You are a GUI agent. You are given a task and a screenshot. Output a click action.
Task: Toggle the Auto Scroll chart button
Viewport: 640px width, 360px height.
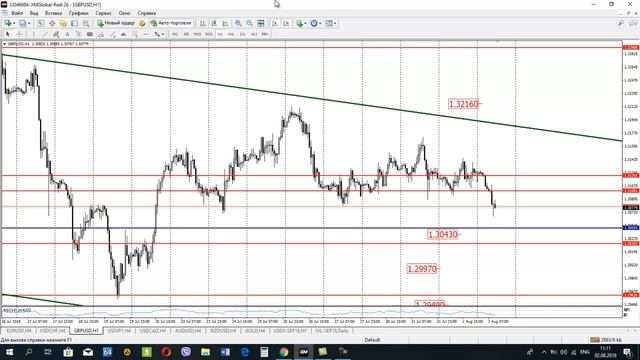275,23
